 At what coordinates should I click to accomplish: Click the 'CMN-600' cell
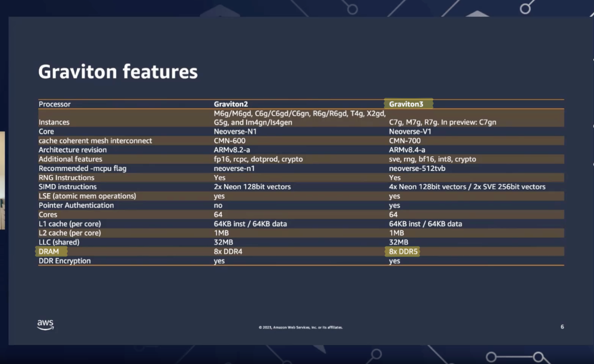(230, 140)
